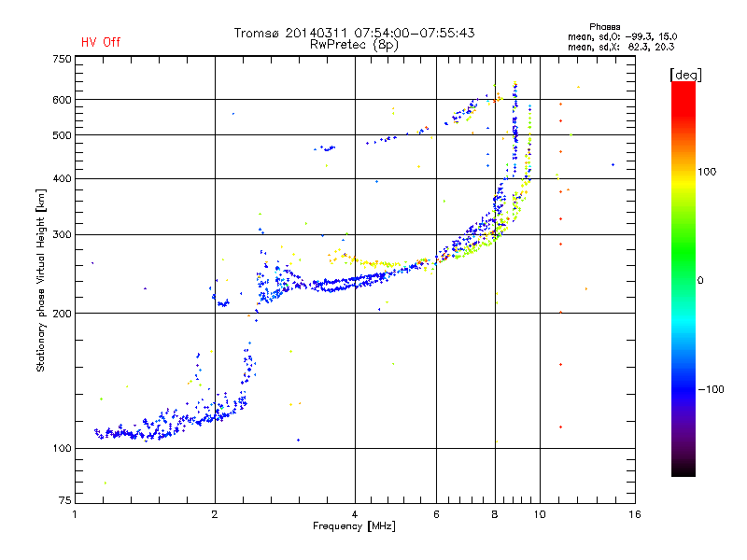747x560 pixels.
Task: Click the y-axis '400' tick label
Action: point(62,178)
